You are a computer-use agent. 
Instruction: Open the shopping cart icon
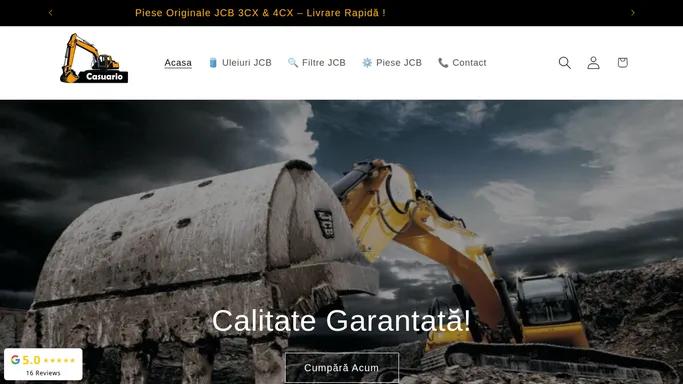(x=622, y=63)
